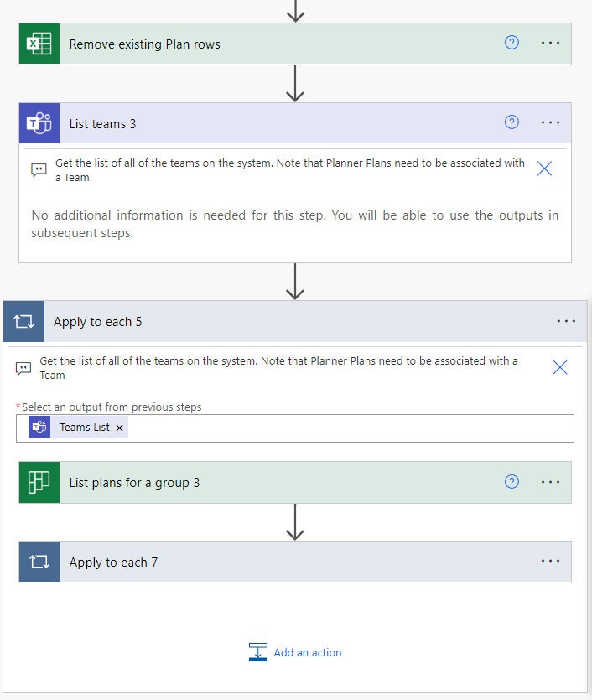Image resolution: width=592 pixels, height=700 pixels.
Task: Select the Apply to each 7 loop icon
Action: point(39,562)
